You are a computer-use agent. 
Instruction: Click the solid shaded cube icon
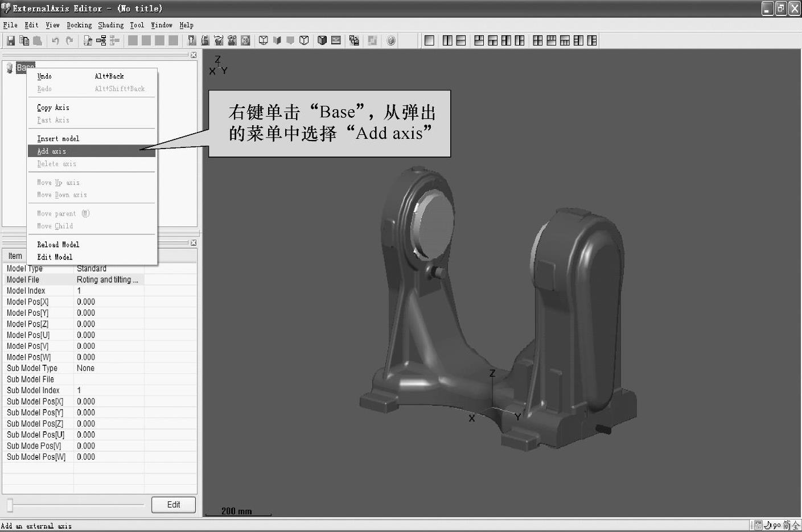pos(322,40)
